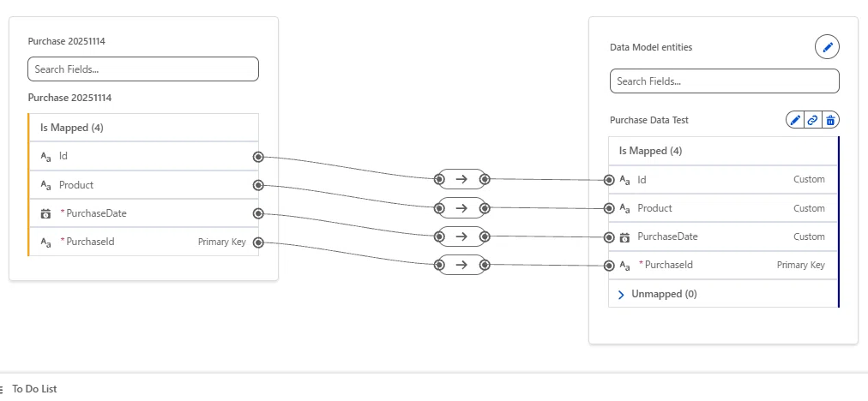Select target field label Id
The image size is (868, 401).
pyautogui.click(x=642, y=180)
